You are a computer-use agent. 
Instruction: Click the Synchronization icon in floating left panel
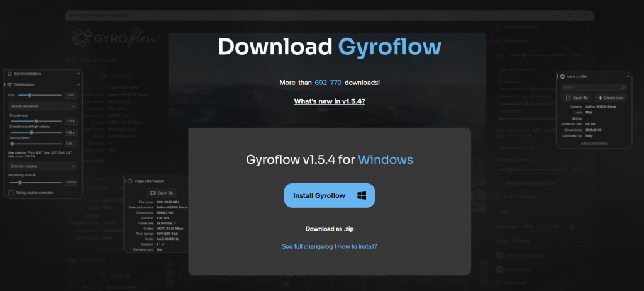(x=9, y=74)
